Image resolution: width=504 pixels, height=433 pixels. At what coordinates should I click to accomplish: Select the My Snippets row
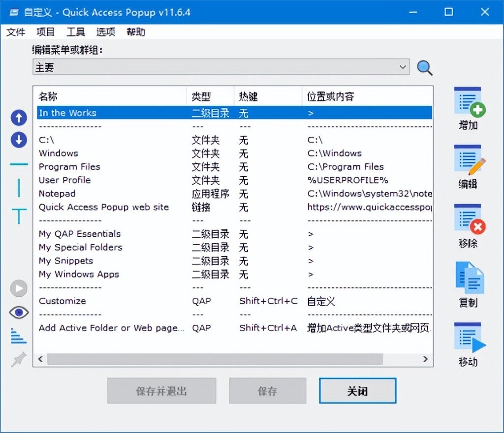tap(235, 260)
